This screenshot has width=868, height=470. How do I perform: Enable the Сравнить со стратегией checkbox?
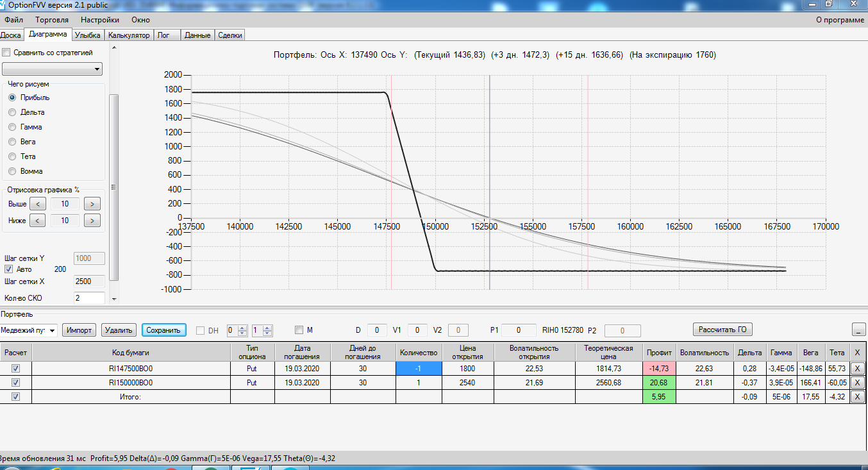(x=6, y=53)
